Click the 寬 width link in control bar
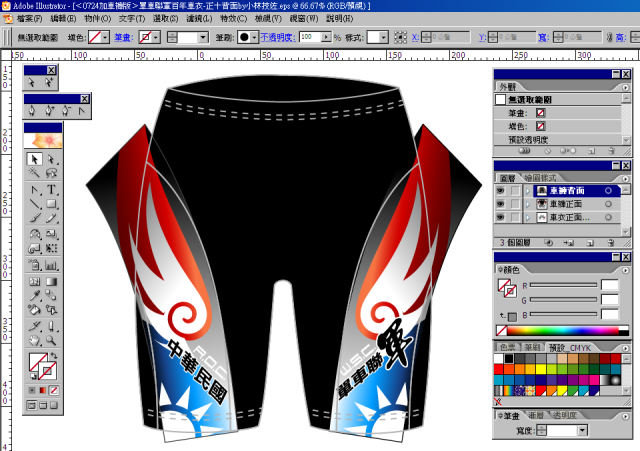This screenshot has height=451, width=640. (x=543, y=37)
